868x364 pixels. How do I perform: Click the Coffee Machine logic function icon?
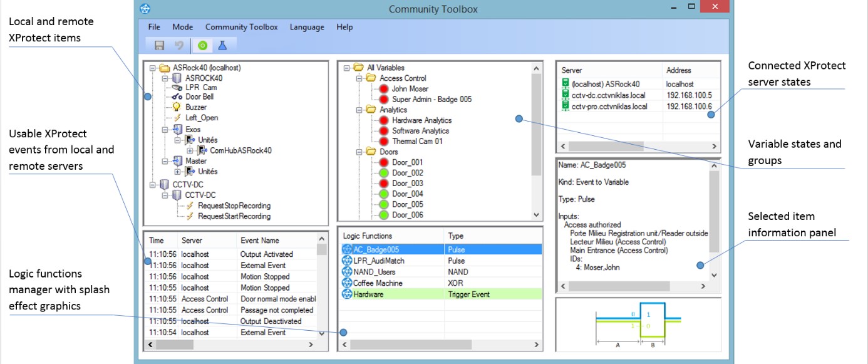347,283
